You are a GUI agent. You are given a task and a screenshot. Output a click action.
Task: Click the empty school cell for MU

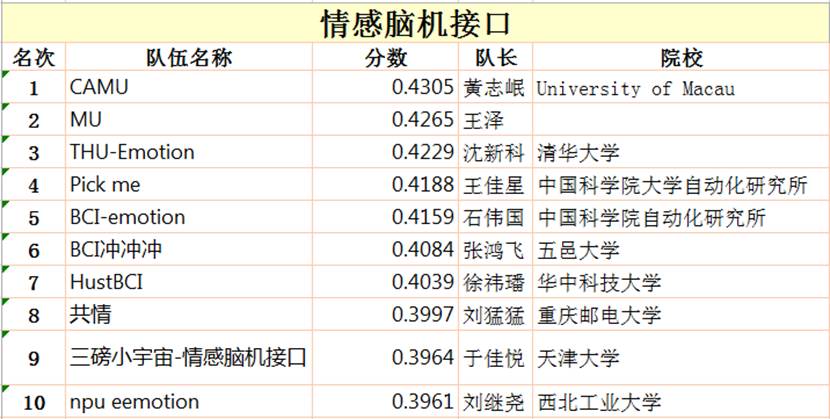pyautogui.click(x=680, y=121)
